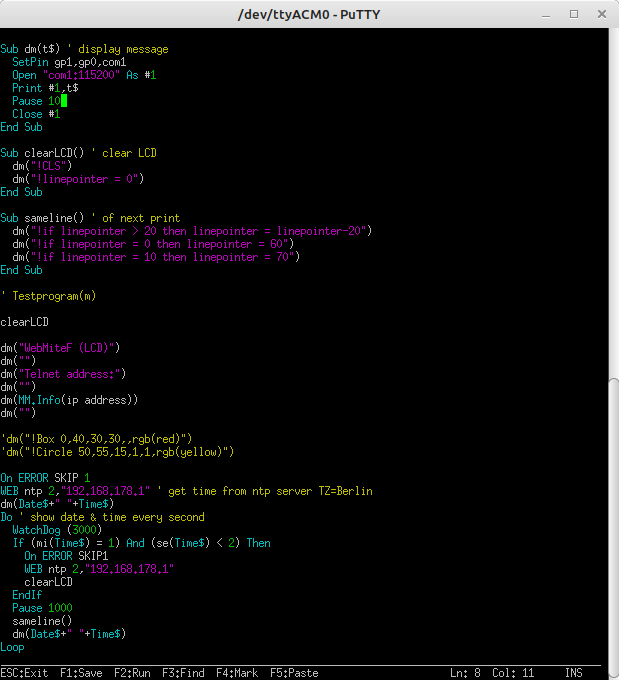Screen dimensions: 619x680
Task: Click the commented '!Box 0,40,30,30' line
Action: tap(96, 439)
